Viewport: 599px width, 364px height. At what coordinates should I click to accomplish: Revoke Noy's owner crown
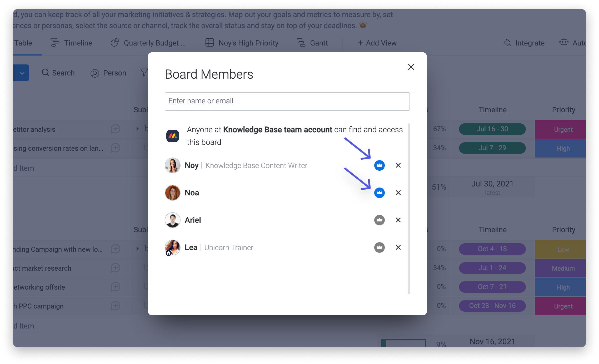pos(379,165)
